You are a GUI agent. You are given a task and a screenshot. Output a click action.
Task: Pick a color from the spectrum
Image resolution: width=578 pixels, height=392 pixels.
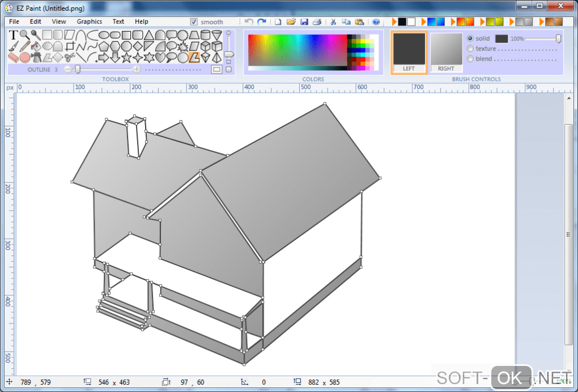click(297, 50)
